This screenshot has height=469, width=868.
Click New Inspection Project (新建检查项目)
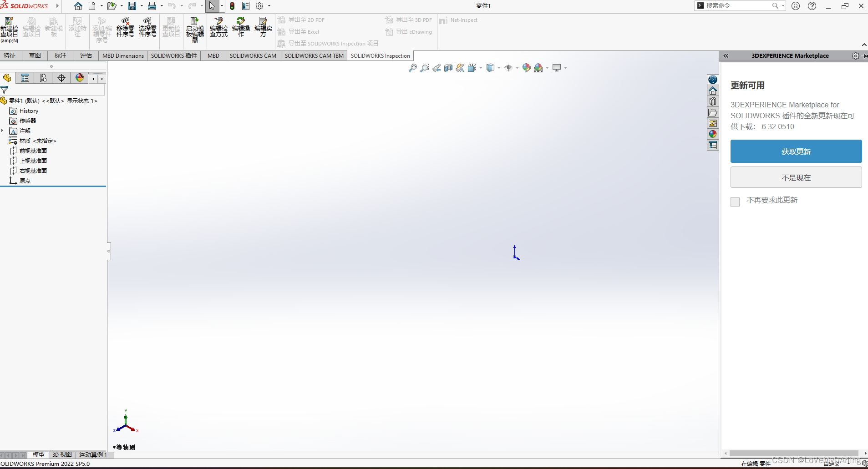(x=10, y=30)
